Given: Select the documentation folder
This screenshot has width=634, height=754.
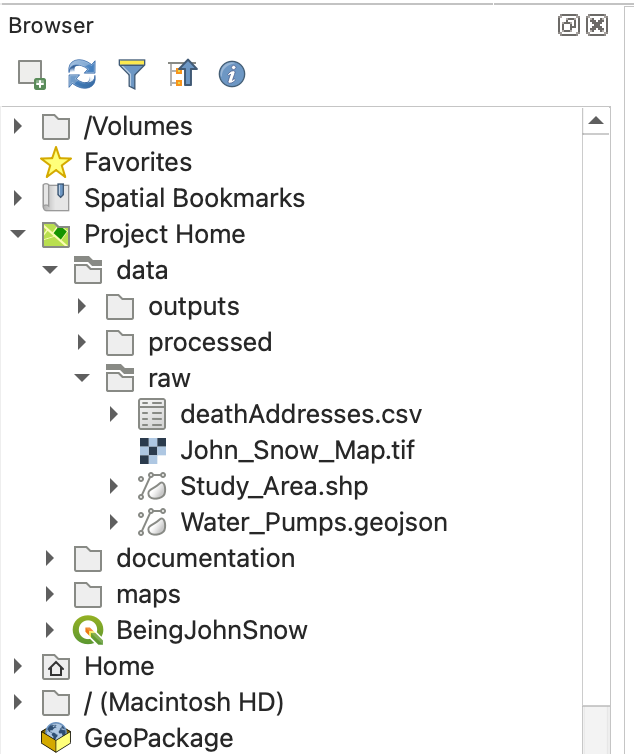Looking at the screenshot, I should click(x=205, y=558).
